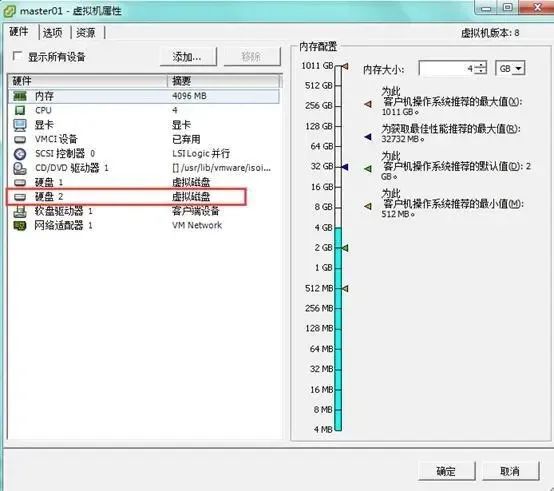This screenshot has height=491, width=554.
Task: Click the 软盘驱动器 1 floppy icon
Action: pos(20,211)
